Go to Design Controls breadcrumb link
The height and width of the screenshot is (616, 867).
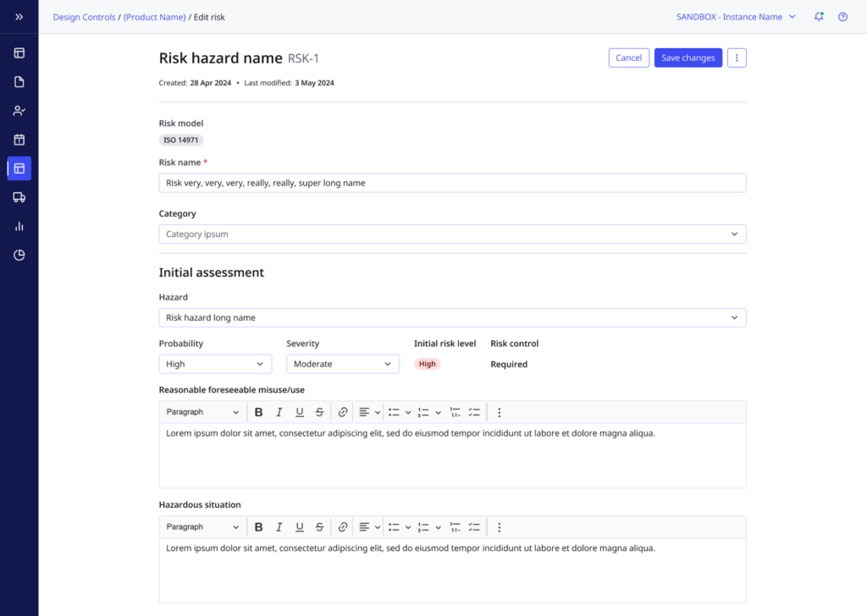click(84, 17)
